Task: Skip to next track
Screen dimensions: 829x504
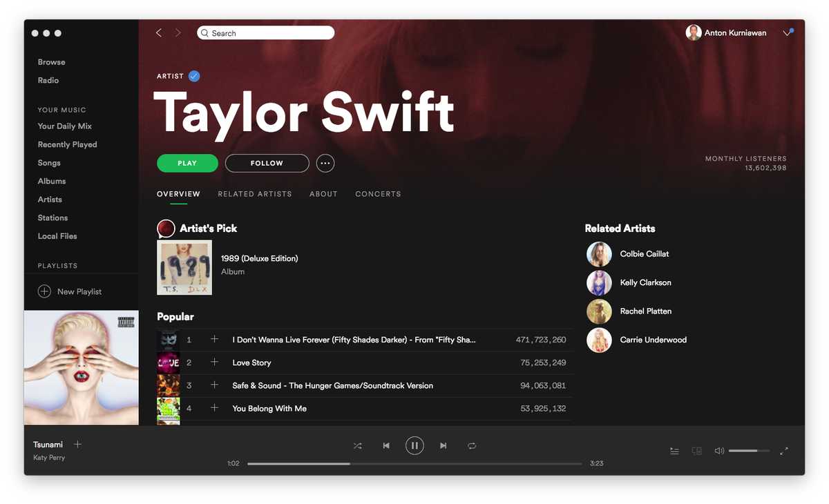Action: pos(444,446)
